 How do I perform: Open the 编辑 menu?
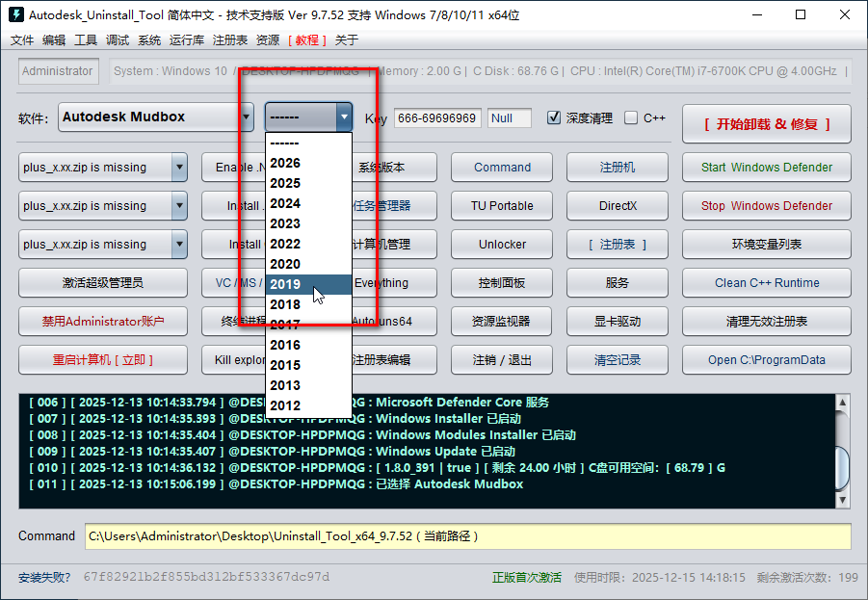(x=54, y=39)
